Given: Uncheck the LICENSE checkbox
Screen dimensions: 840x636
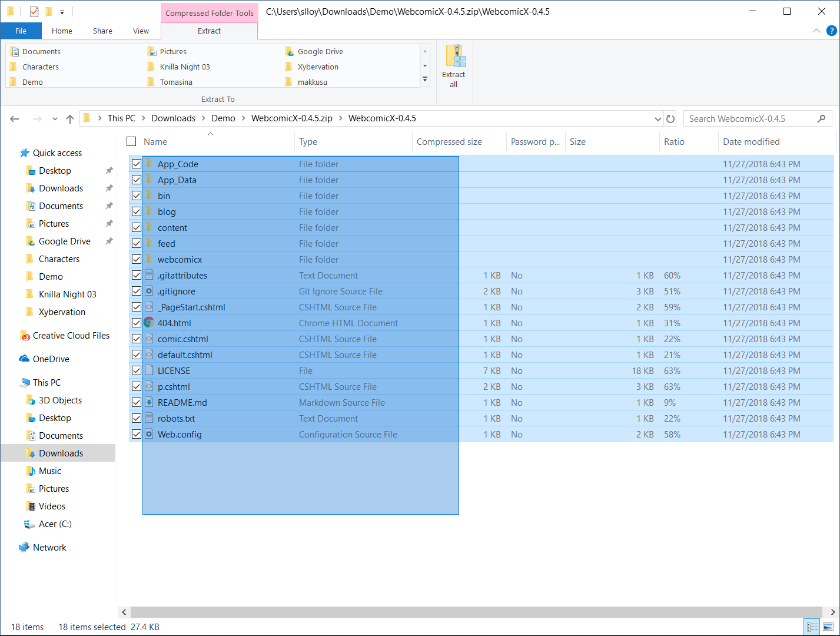Looking at the screenshot, I should click(137, 370).
